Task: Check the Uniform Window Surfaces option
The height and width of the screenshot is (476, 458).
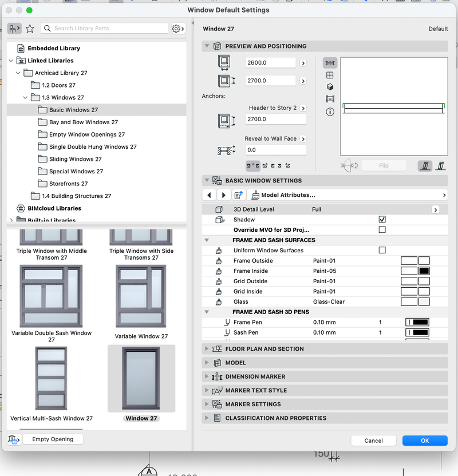Action: pyautogui.click(x=382, y=250)
